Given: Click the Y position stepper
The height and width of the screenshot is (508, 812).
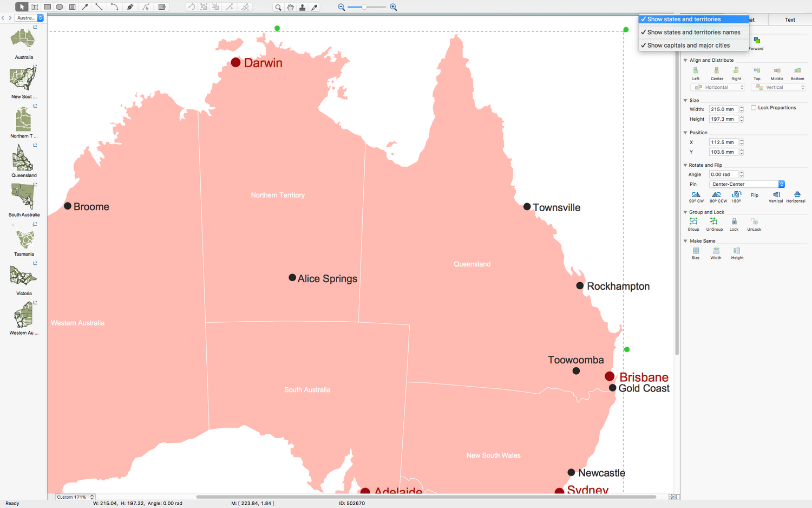Looking at the screenshot, I should click(742, 152).
